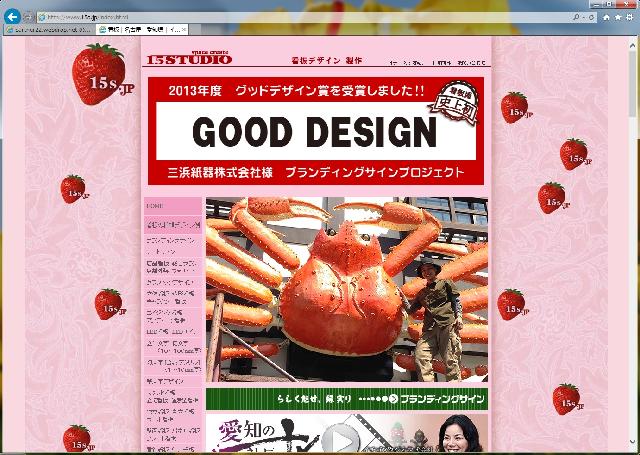Select HOME in the pink sidebar menu
Viewport: 640px width, 455px height.
point(173,206)
